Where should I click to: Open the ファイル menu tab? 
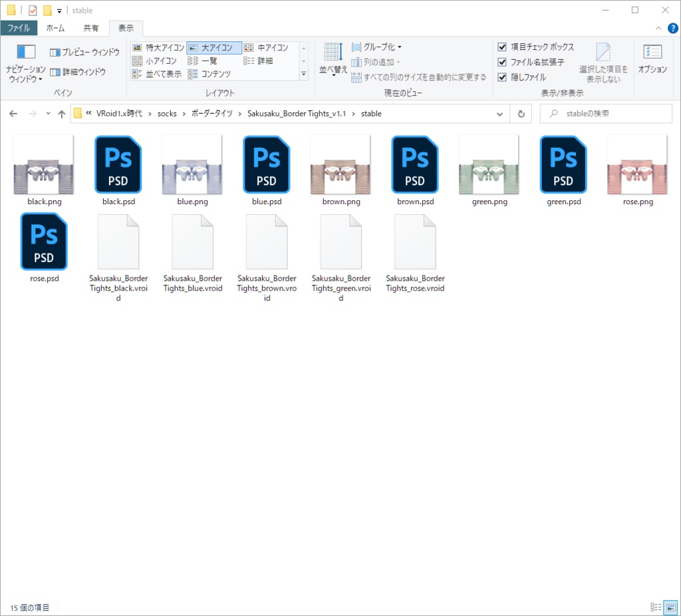click(x=19, y=28)
